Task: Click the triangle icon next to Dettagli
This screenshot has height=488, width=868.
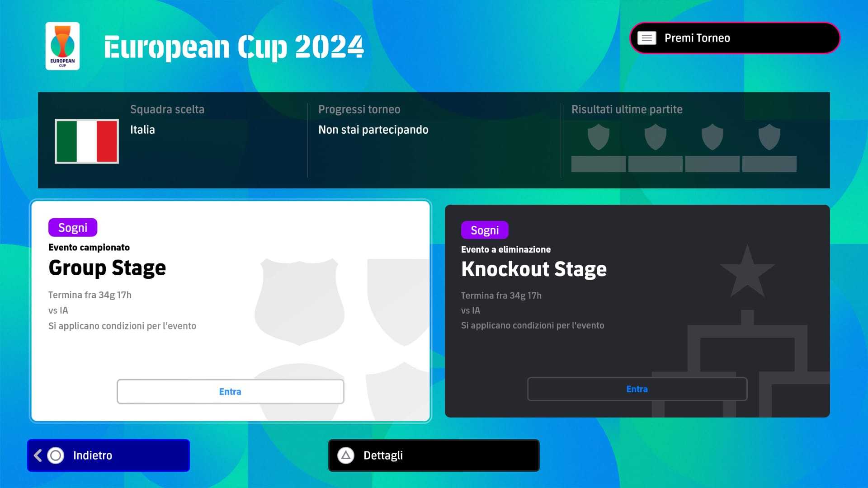Action: click(346, 455)
